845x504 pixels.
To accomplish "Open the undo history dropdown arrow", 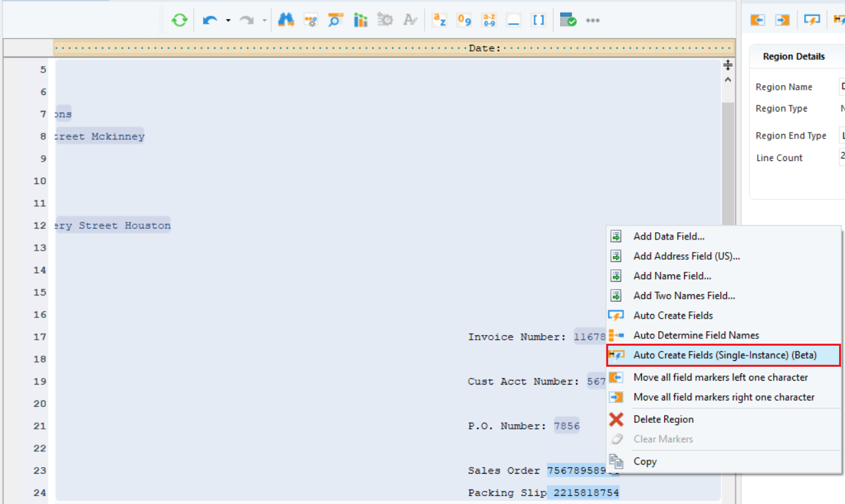I will (x=228, y=20).
